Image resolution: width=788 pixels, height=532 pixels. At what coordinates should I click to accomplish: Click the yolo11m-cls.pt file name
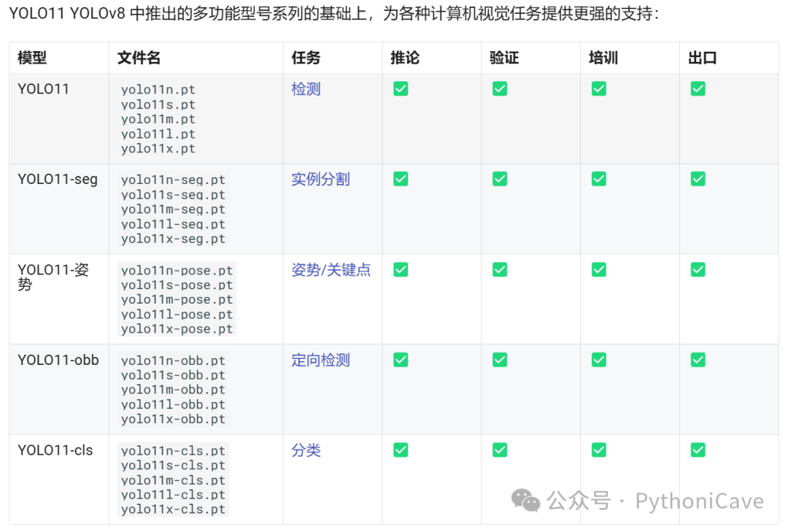pos(173,480)
